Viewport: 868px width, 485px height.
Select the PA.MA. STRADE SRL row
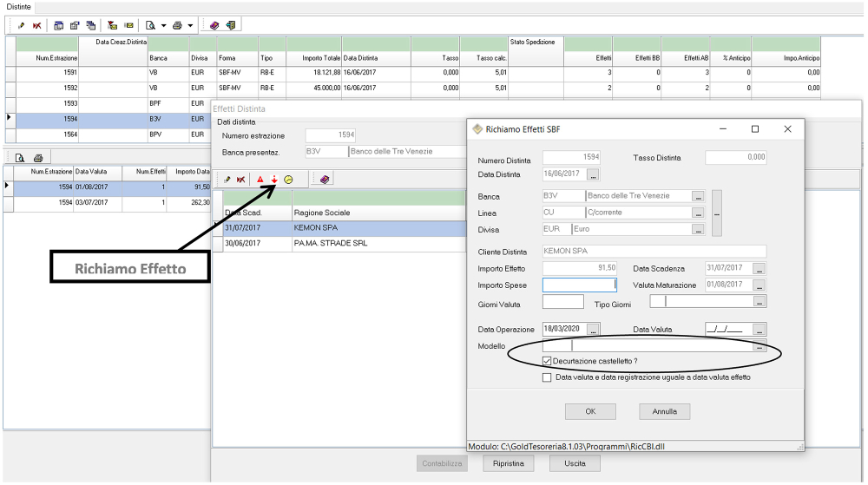(x=330, y=244)
